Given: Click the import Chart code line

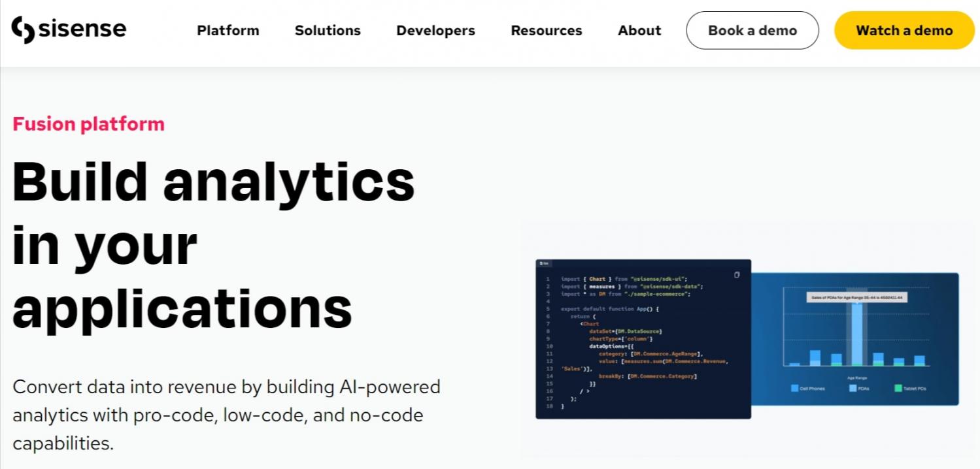Looking at the screenshot, I should click(x=624, y=279).
